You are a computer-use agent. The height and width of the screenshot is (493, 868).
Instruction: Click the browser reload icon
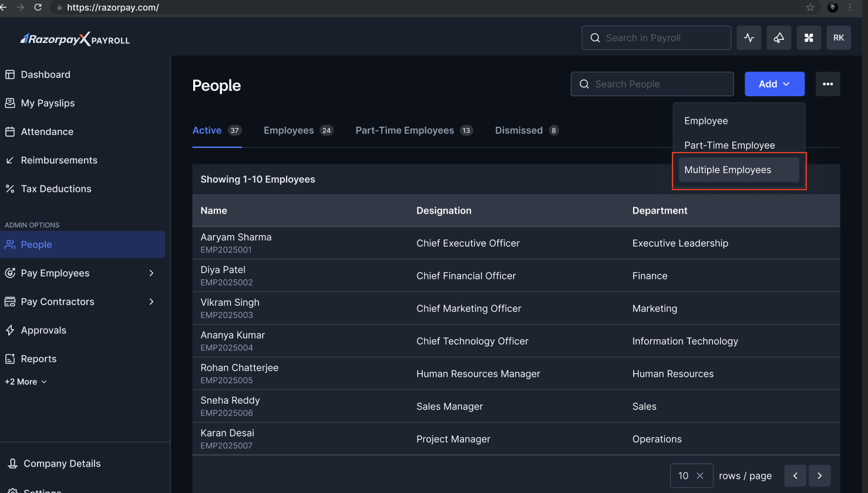tap(38, 8)
